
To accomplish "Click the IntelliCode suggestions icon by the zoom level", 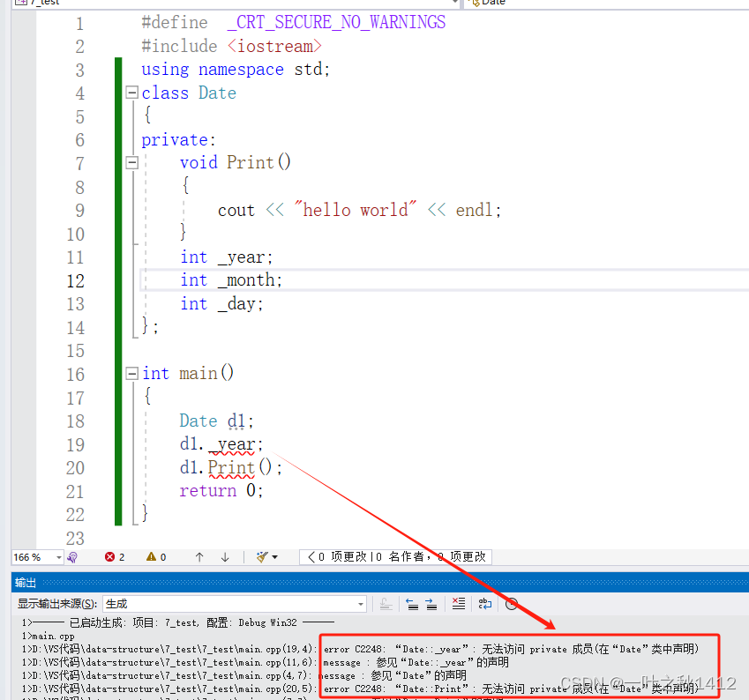I will pyautogui.click(x=72, y=557).
